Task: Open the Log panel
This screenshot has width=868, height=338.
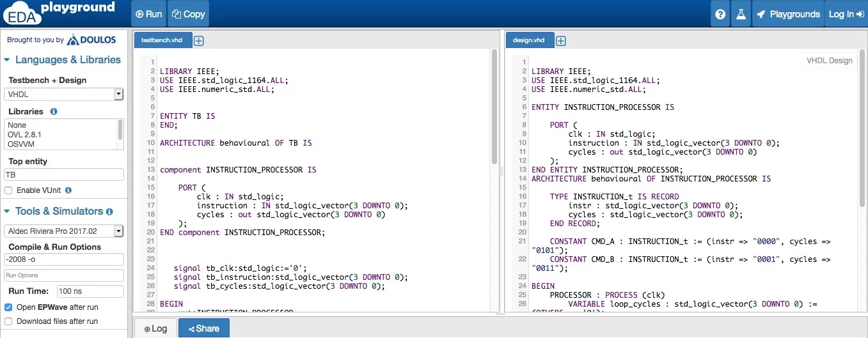Action: tap(155, 328)
